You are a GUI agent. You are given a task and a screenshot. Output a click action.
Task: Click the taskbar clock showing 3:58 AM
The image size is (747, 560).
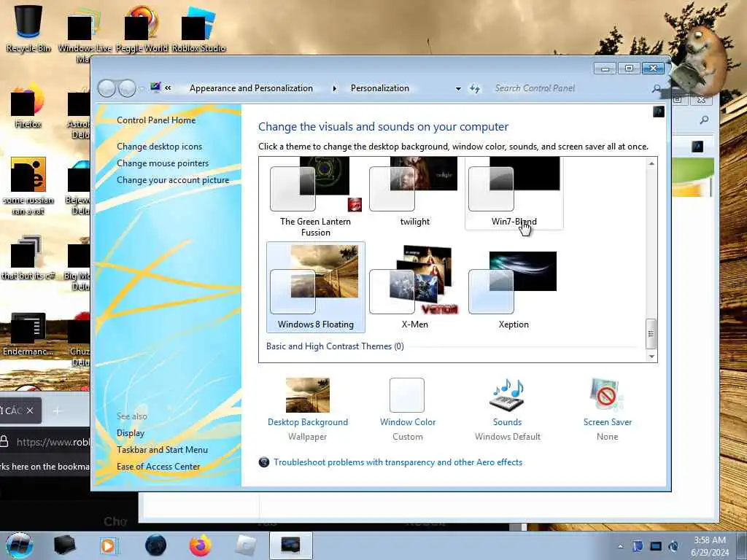pos(710,546)
